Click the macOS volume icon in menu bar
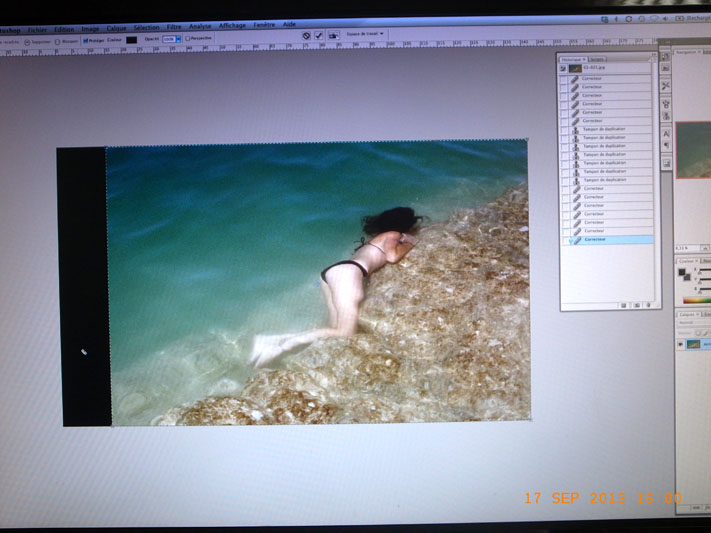Image resolution: width=711 pixels, height=533 pixels. 665,19
